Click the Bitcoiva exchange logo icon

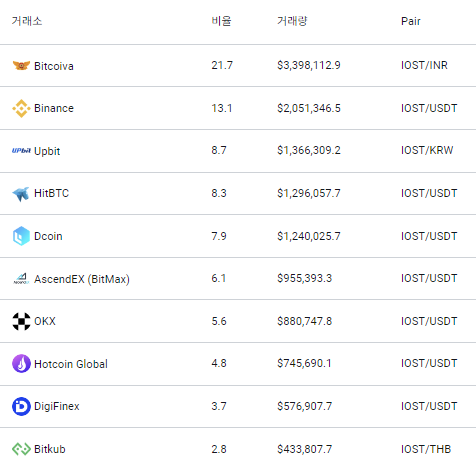point(21,66)
